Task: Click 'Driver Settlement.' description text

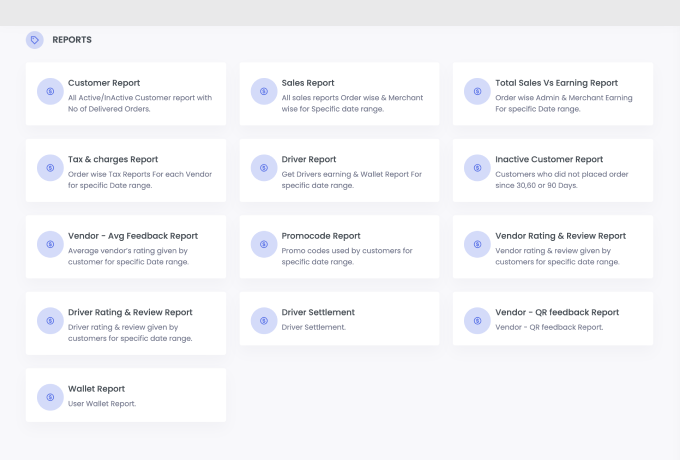Action: point(314,327)
